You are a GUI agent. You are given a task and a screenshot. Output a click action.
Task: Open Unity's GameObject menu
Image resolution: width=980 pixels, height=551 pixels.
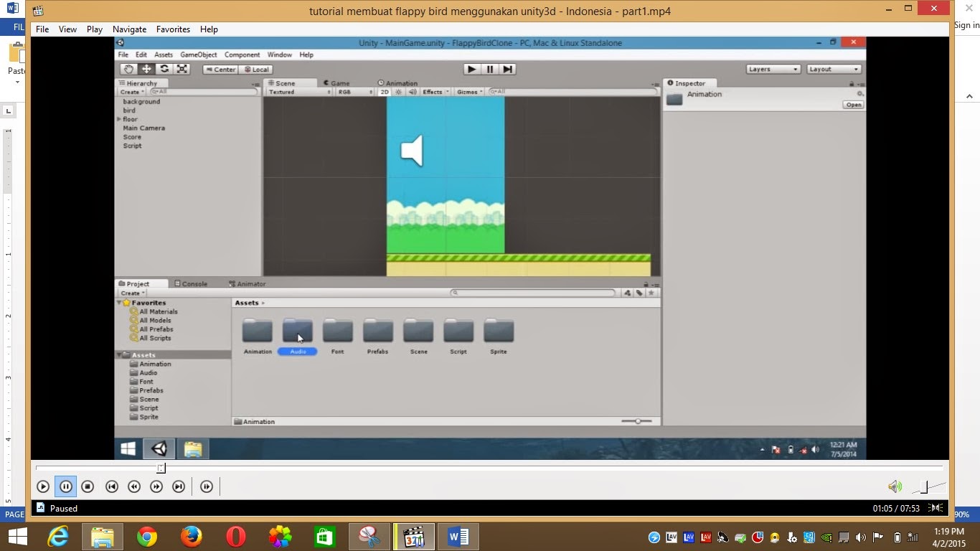click(x=199, y=55)
